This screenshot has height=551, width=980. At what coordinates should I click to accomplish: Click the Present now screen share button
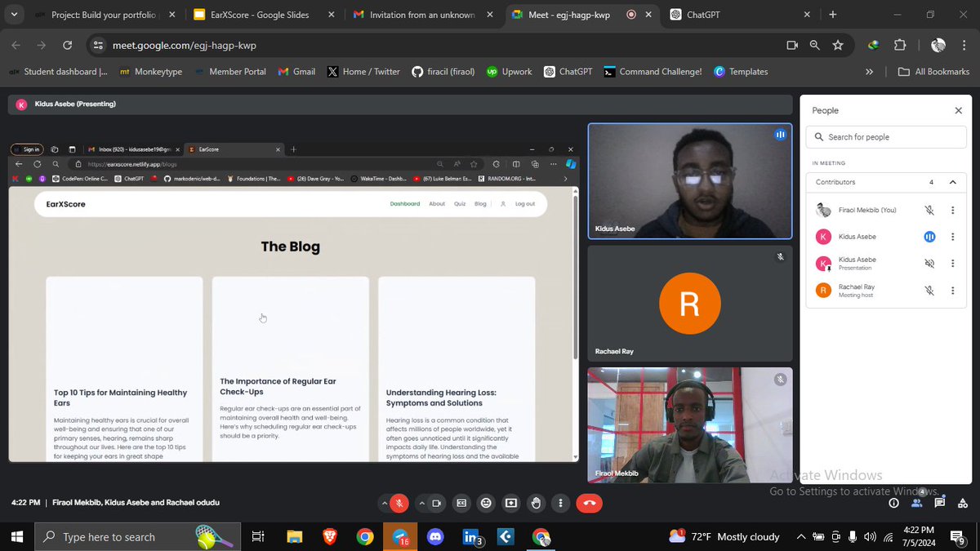tap(511, 504)
